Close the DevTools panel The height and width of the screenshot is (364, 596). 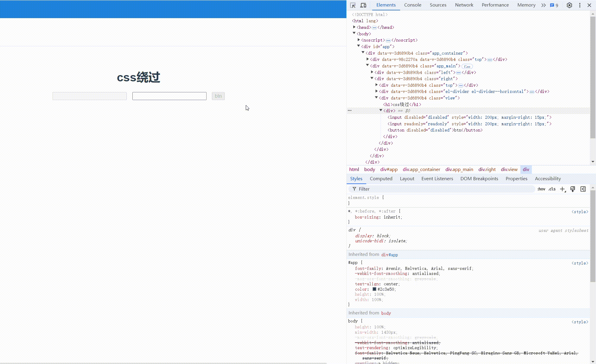pos(589,5)
